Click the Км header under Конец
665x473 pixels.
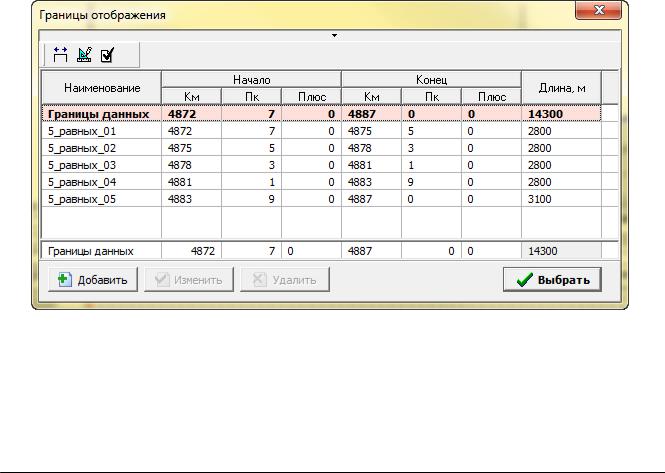coord(372,97)
